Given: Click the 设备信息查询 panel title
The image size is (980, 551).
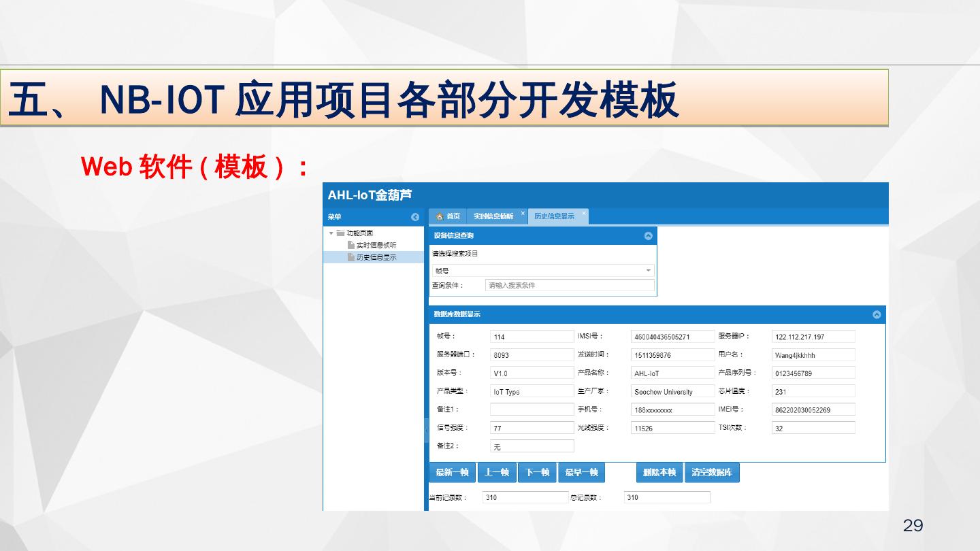Looking at the screenshot, I should point(454,236).
